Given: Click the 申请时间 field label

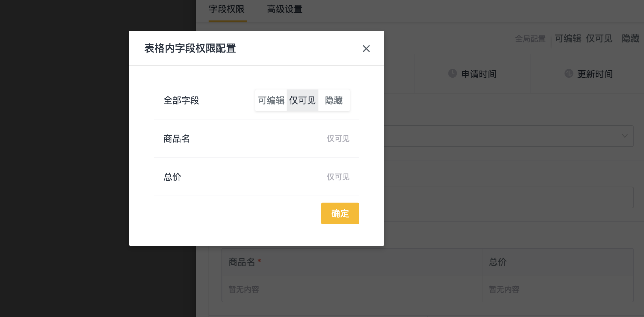Looking at the screenshot, I should (479, 74).
